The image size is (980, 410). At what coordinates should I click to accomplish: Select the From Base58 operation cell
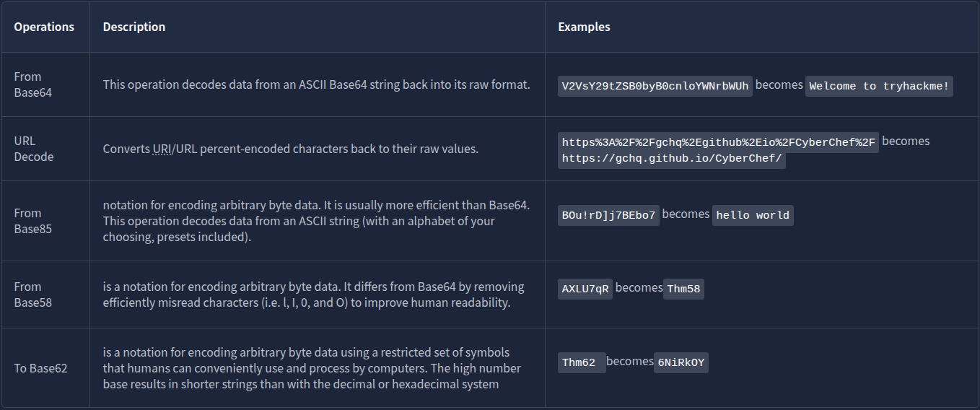(28, 295)
